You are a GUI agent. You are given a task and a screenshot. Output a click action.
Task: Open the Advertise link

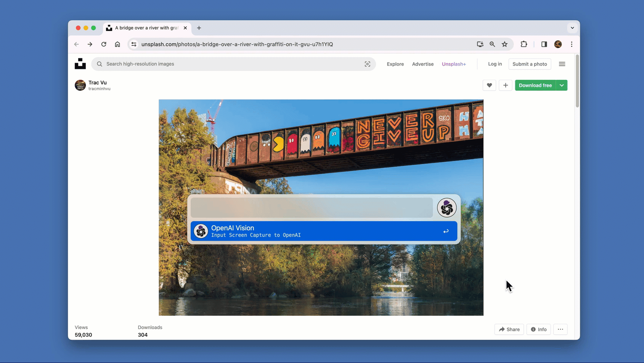point(422,64)
